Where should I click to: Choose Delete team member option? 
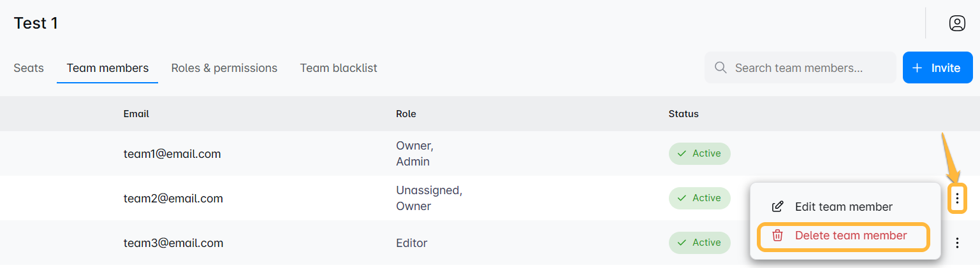tap(850, 236)
